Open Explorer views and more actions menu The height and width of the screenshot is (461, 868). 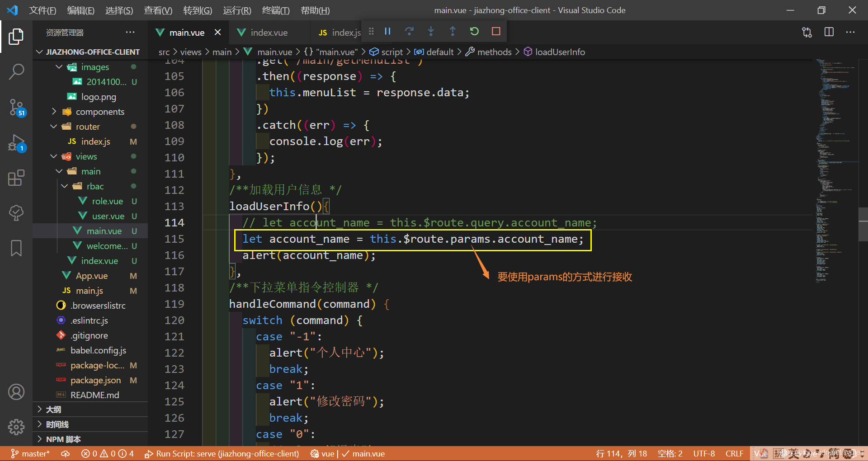tap(130, 32)
